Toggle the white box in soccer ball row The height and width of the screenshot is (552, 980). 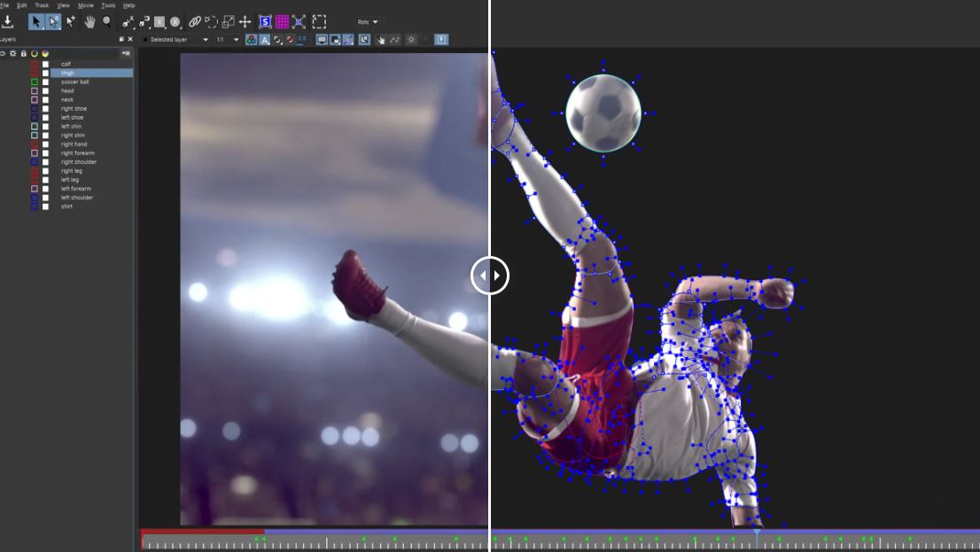point(45,82)
